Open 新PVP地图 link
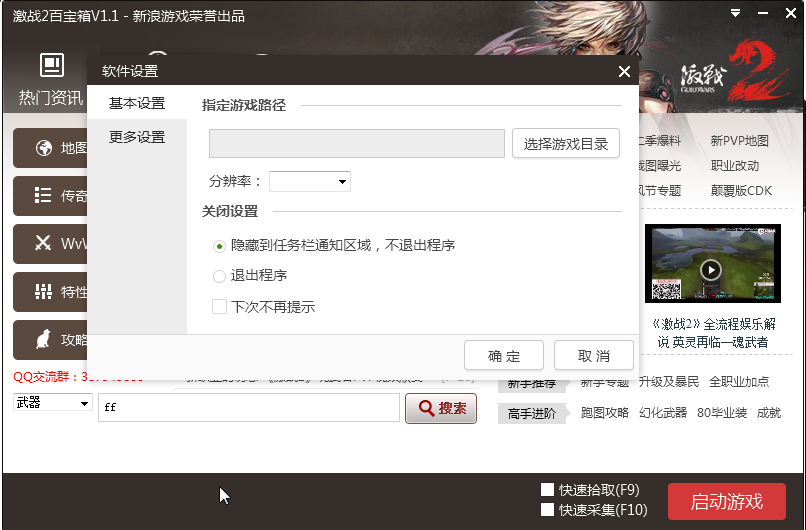The width and height of the screenshot is (806, 530). (739, 140)
